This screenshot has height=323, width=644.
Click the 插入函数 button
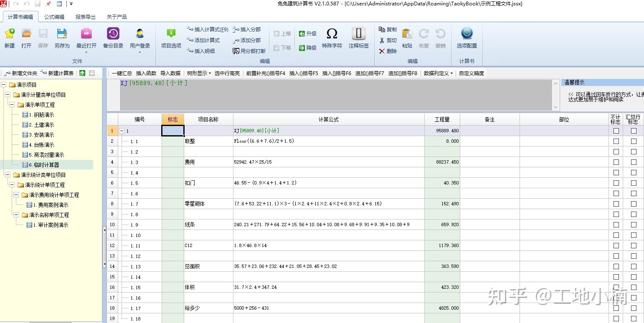(x=146, y=73)
